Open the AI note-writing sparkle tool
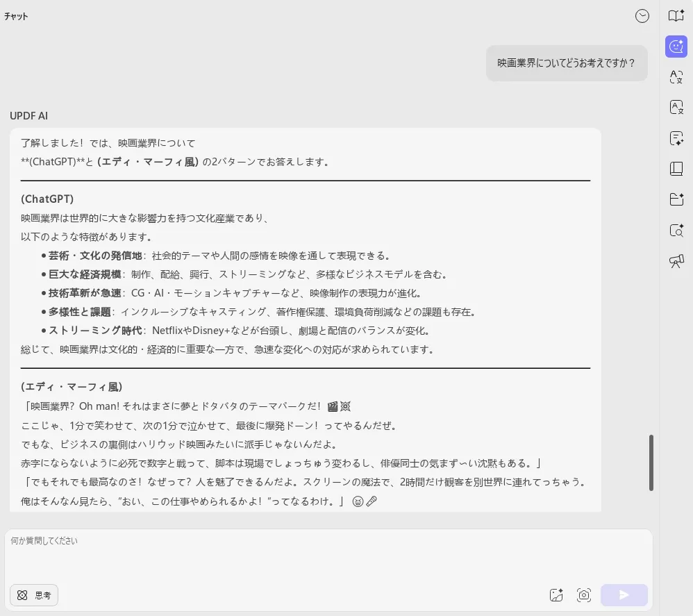 click(676, 138)
